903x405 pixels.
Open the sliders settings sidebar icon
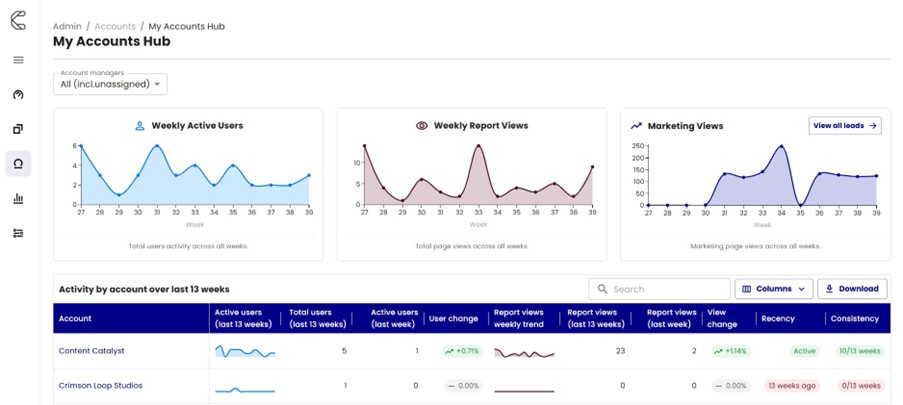(18, 233)
